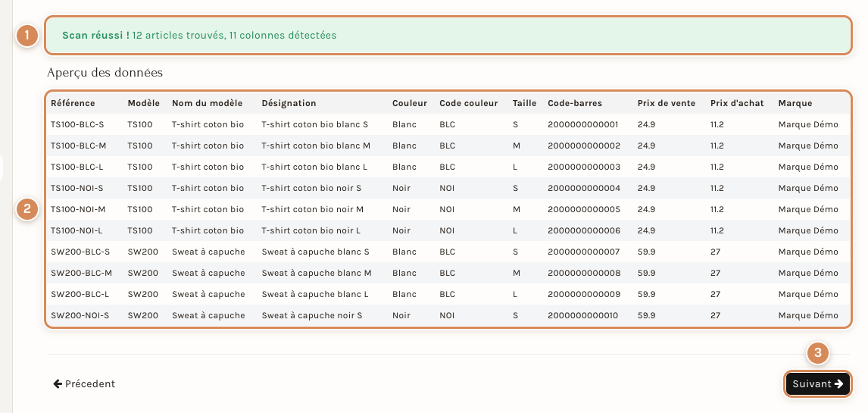
Task: Click designation Sweat à capuche blanc M
Action: pos(317,273)
